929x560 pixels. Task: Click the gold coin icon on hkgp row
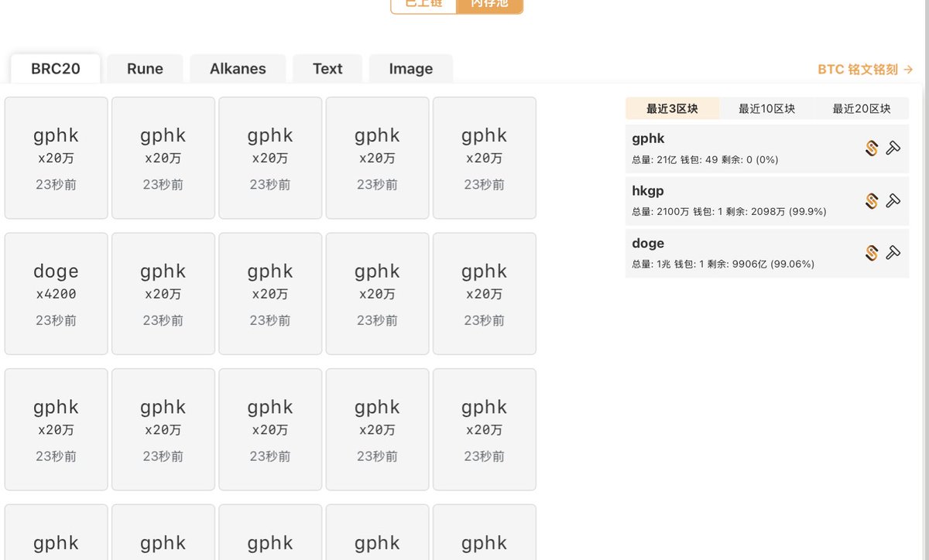click(870, 200)
